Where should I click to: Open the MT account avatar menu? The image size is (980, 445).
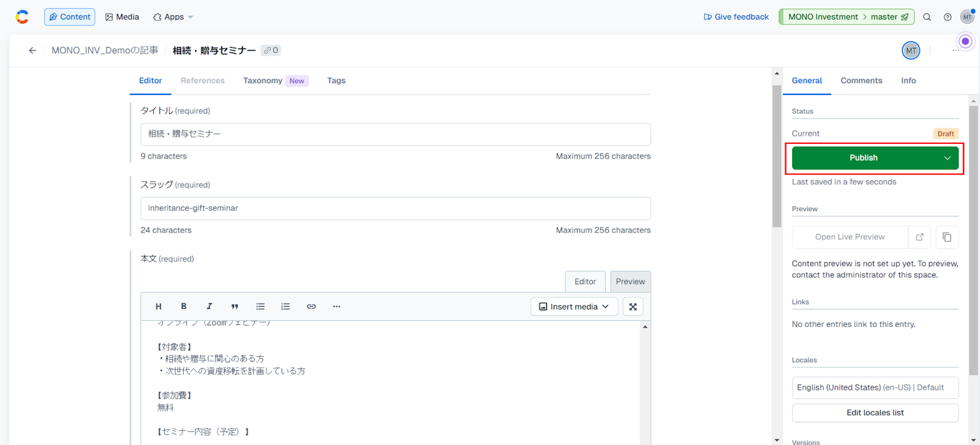click(x=967, y=17)
